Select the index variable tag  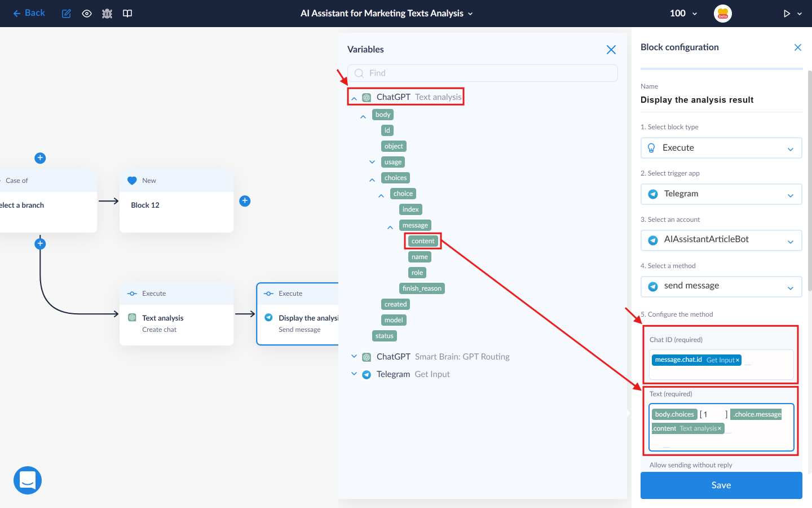[411, 209]
